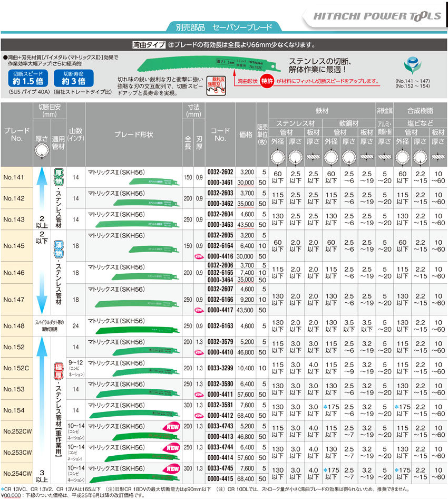Select code number 0032-2602
Viewport: 448px width, 499px height.
coord(220,172)
